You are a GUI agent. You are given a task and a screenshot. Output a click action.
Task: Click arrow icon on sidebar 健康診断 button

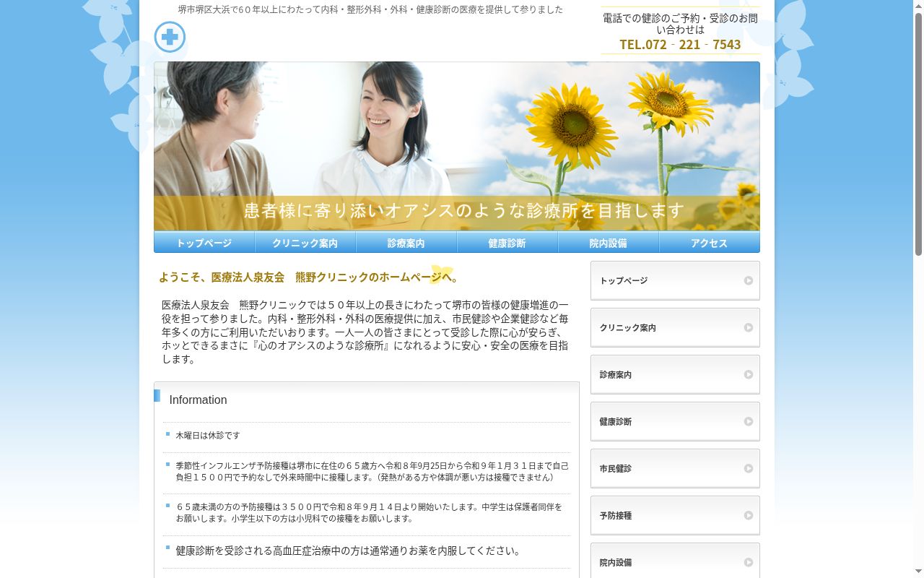tap(749, 421)
